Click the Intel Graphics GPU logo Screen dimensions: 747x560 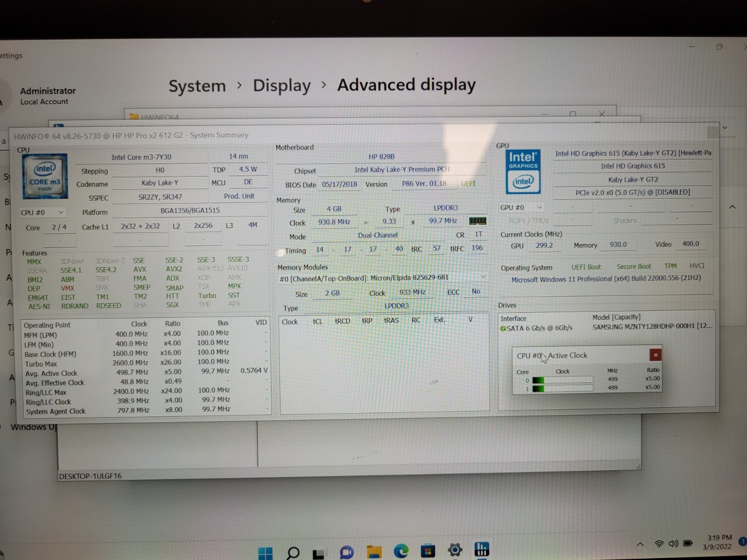pyautogui.click(x=523, y=172)
